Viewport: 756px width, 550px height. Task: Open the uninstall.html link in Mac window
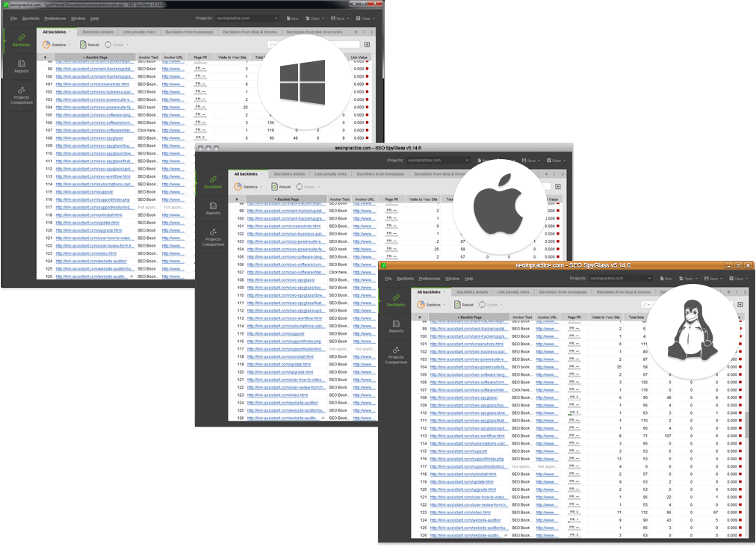pos(280,356)
